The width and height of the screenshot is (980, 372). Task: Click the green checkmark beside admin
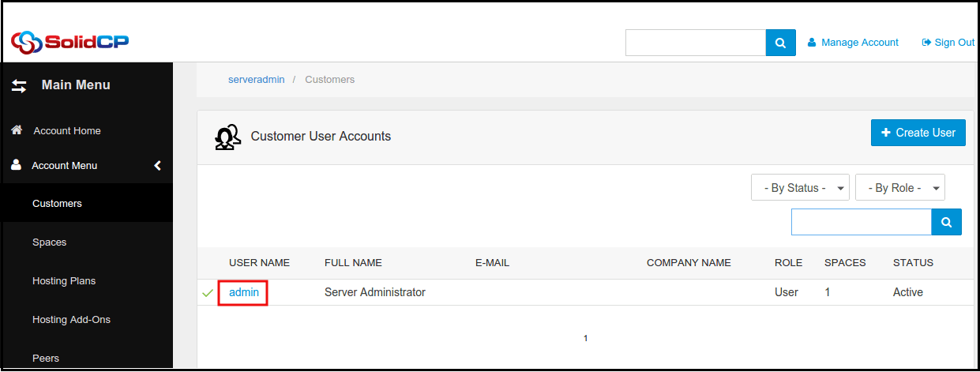208,293
